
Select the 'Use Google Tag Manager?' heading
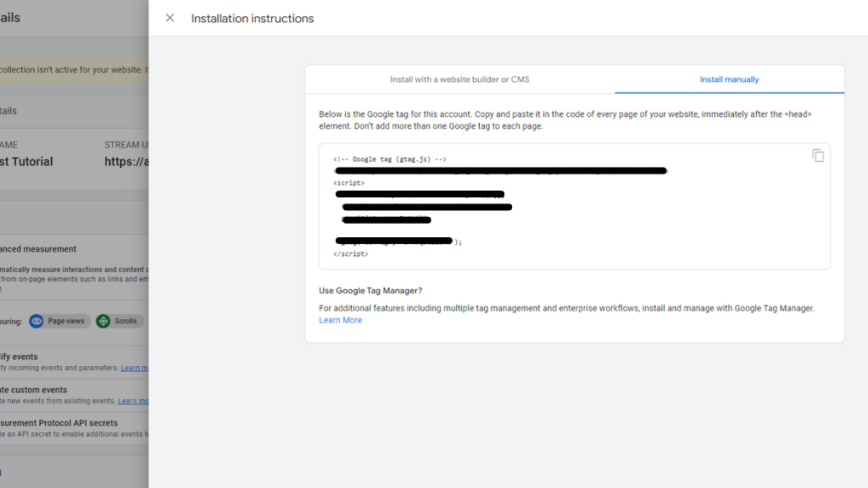coord(370,291)
